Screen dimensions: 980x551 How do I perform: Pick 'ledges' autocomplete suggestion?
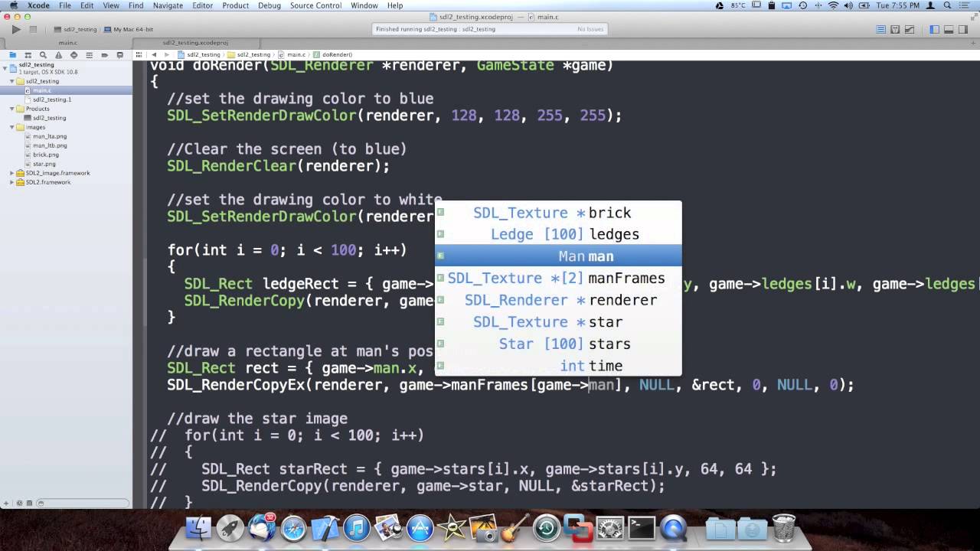[x=558, y=234]
